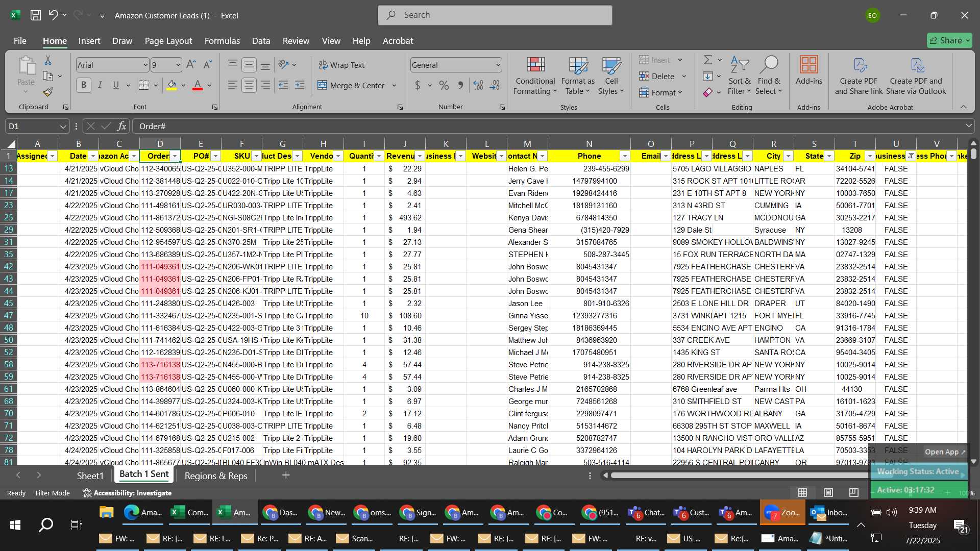Click Increase Decimal icon
The width and height of the screenshot is (980, 551).
tap(478, 85)
